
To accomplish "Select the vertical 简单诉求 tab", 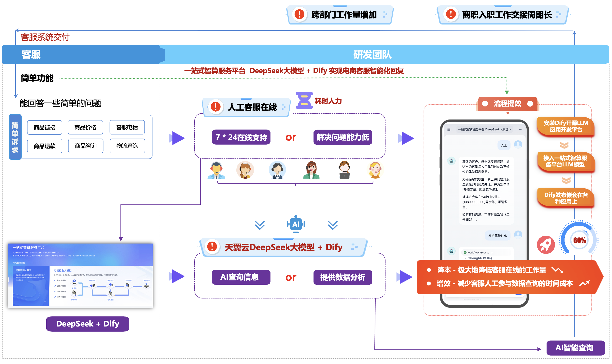I will point(15,137).
